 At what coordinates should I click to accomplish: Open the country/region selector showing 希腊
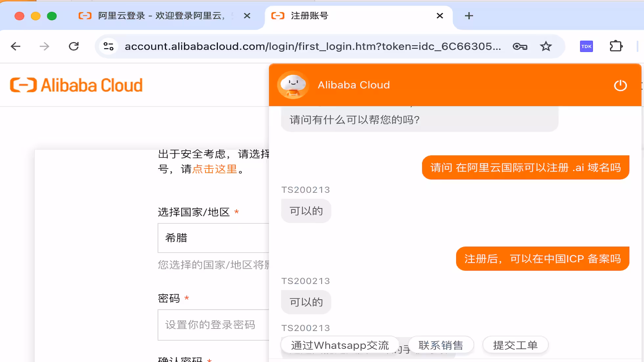click(213, 238)
